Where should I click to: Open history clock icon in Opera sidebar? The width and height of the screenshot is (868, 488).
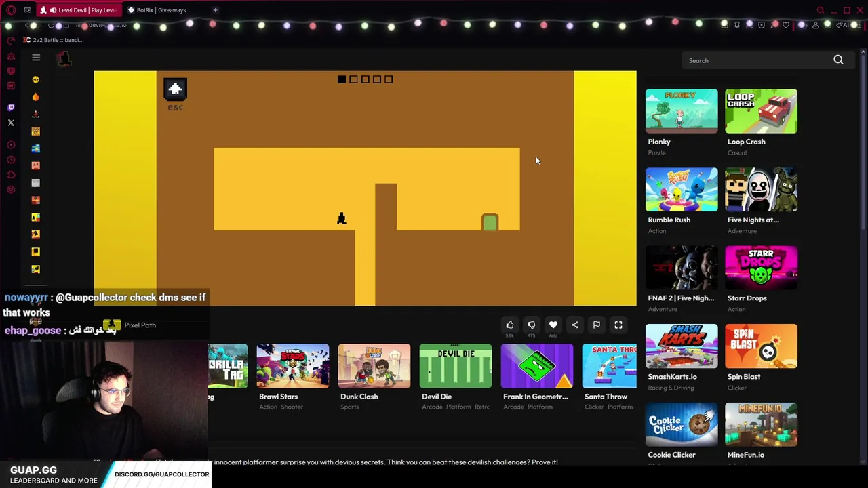pos(11,160)
